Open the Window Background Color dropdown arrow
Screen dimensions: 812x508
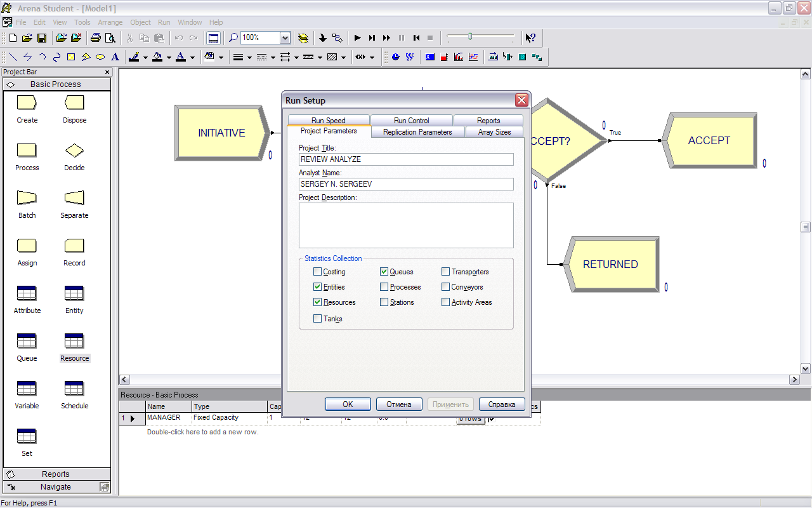[x=221, y=57]
